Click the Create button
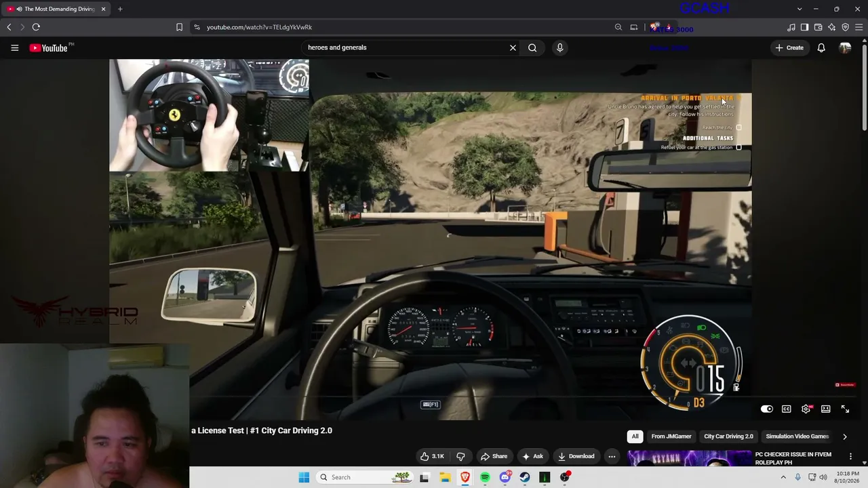 789,48
